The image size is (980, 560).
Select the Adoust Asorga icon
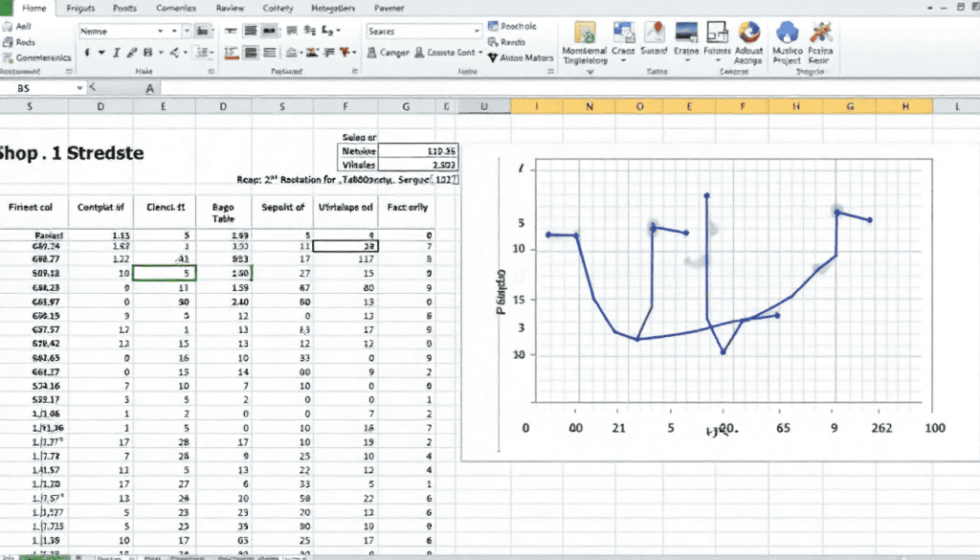click(746, 34)
